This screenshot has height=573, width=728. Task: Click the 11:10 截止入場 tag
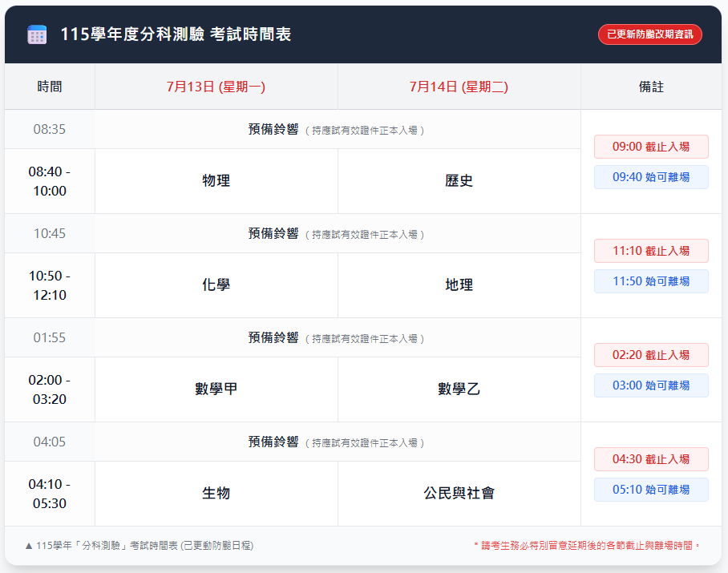(x=651, y=251)
